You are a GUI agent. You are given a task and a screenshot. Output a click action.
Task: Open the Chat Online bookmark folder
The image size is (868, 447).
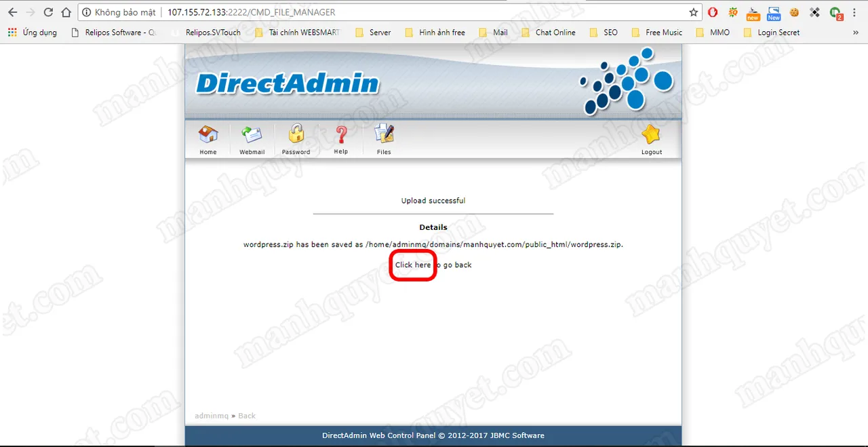point(548,33)
